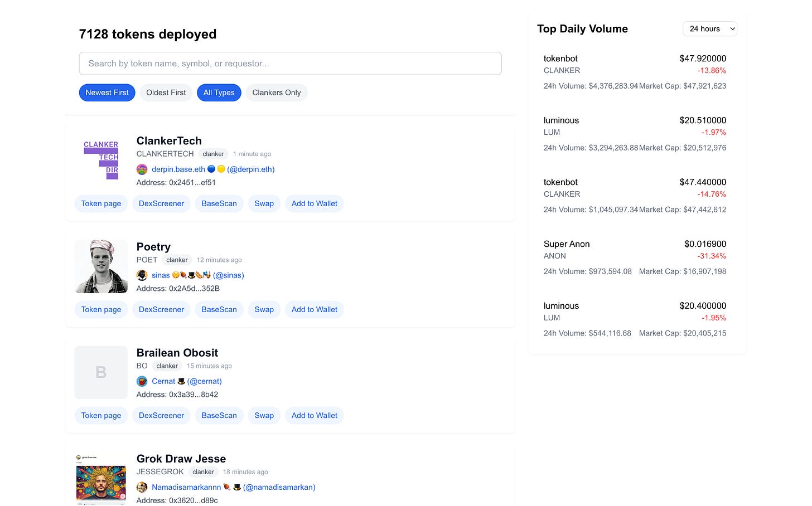Click Market Cap: $16,907,198 text

coord(683,271)
